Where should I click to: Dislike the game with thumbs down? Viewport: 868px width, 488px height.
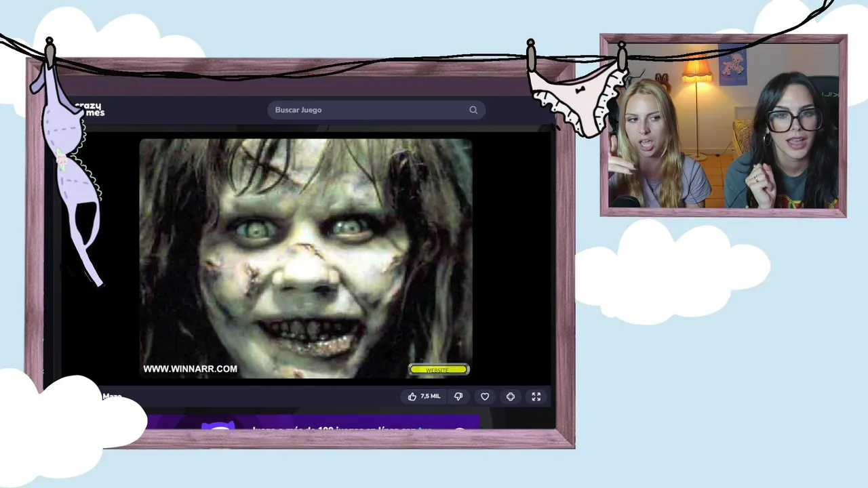[x=458, y=396]
